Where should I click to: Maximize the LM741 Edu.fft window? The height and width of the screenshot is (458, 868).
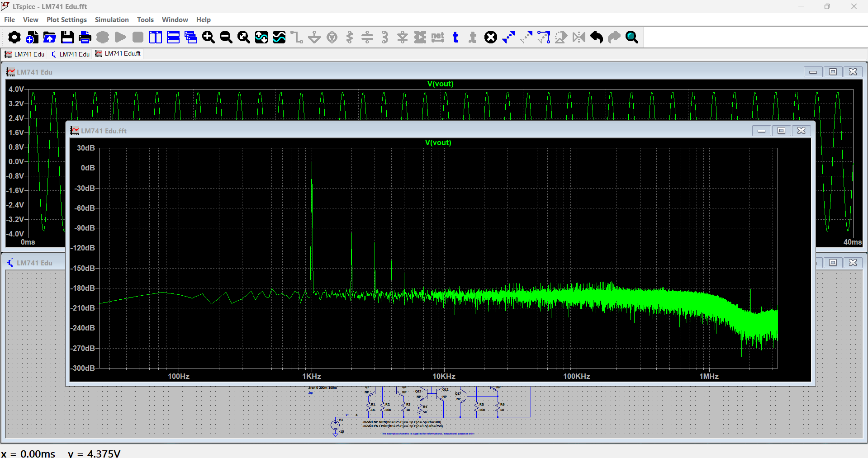click(x=781, y=131)
